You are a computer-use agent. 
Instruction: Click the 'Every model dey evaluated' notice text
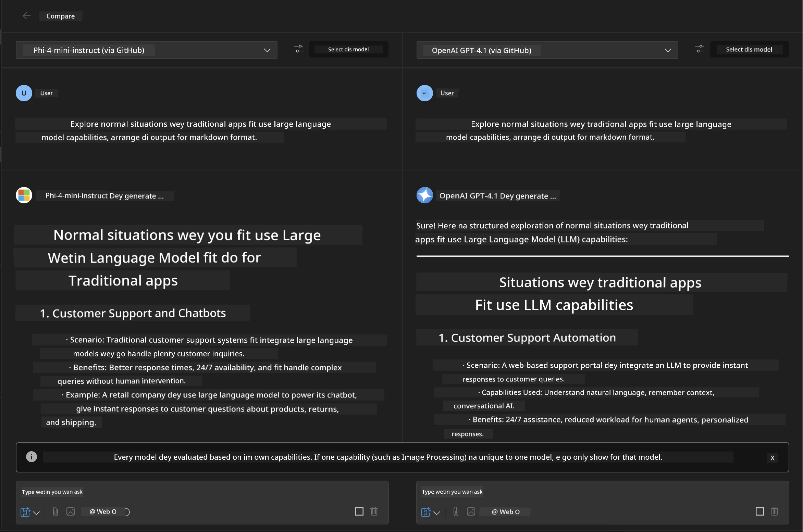(388, 457)
